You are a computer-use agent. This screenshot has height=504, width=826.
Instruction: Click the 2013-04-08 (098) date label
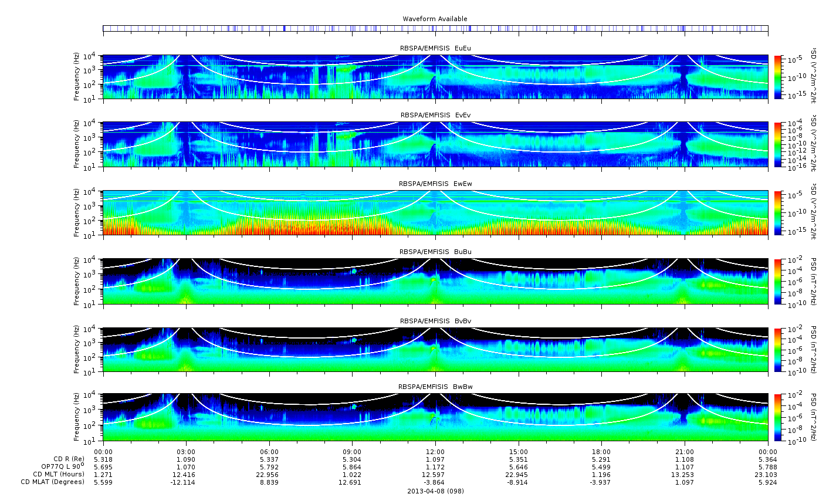(435, 491)
